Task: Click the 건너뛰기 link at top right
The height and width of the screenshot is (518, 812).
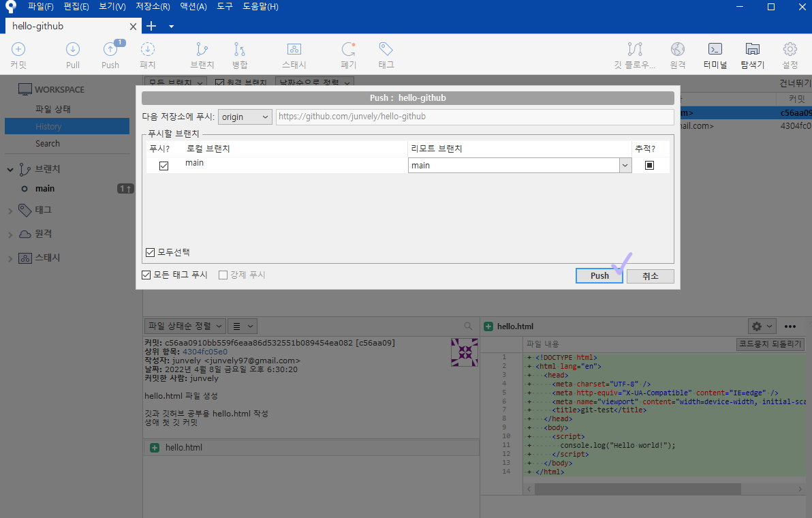Action: point(795,83)
